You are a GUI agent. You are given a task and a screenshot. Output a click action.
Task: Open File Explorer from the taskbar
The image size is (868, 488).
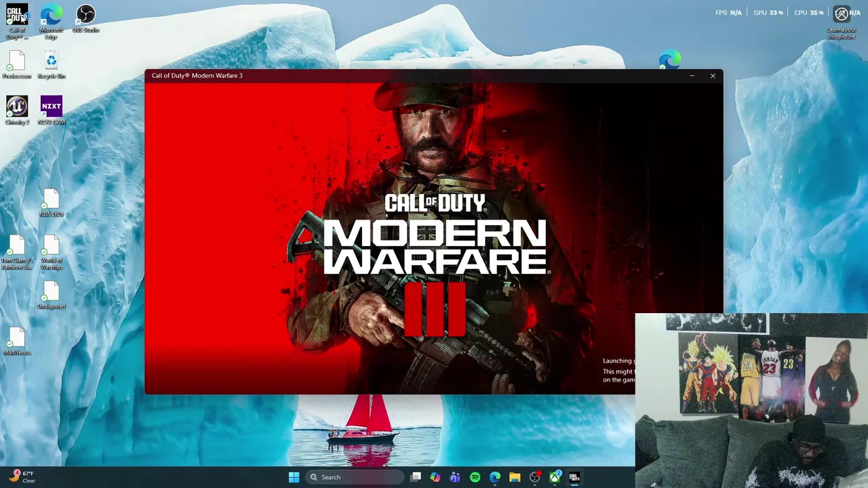[x=515, y=477]
